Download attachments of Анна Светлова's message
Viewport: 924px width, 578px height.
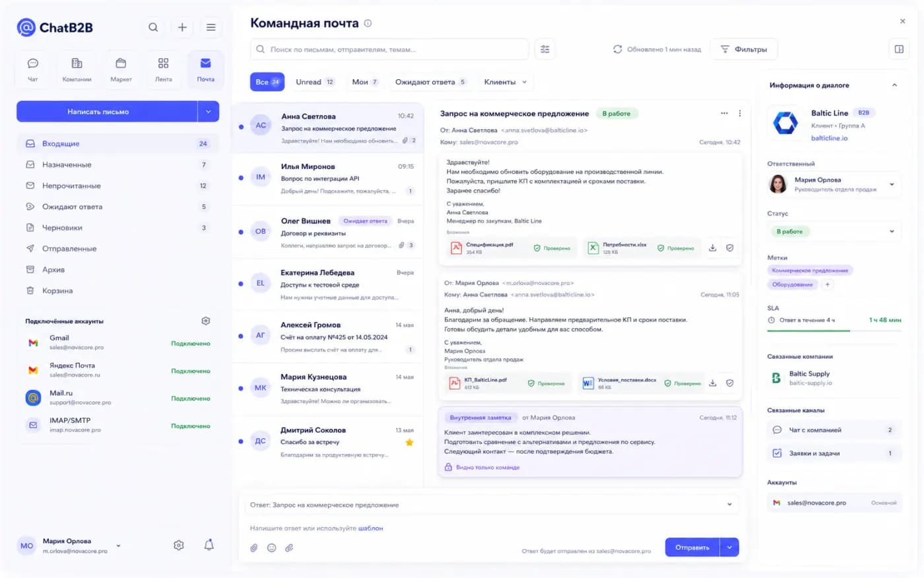[x=713, y=248]
